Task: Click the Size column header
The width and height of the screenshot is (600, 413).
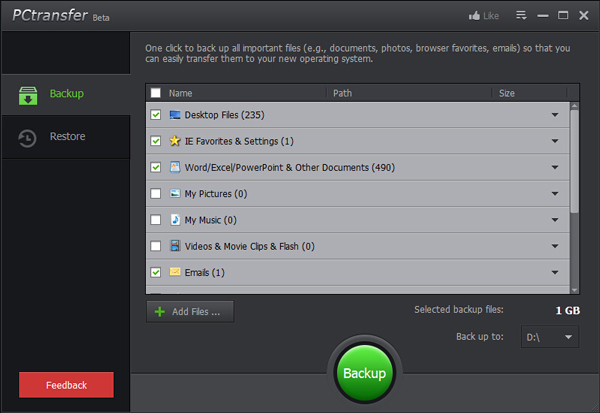Action: [x=507, y=93]
